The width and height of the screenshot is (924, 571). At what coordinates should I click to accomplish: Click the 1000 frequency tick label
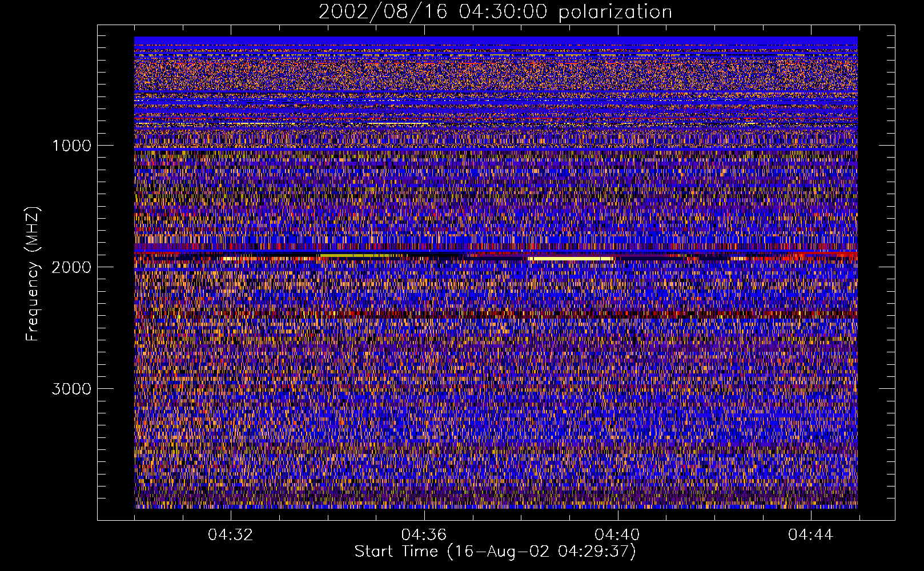(71, 146)
